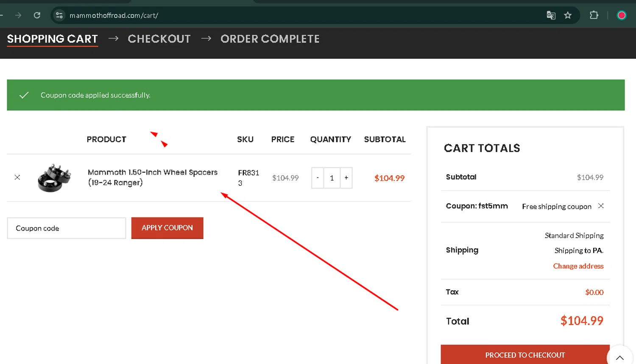
Task: Go to the Checkout step
Action: pos(159,39)
